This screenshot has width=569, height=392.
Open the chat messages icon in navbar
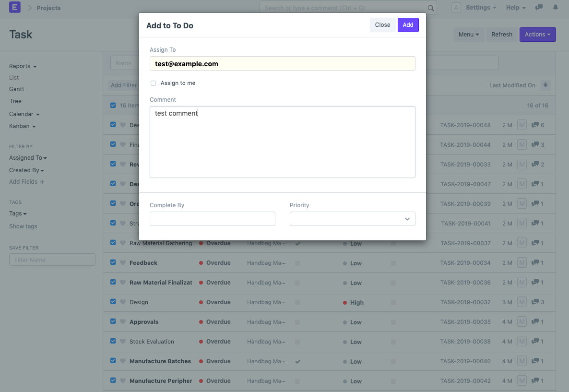[539, 8]
